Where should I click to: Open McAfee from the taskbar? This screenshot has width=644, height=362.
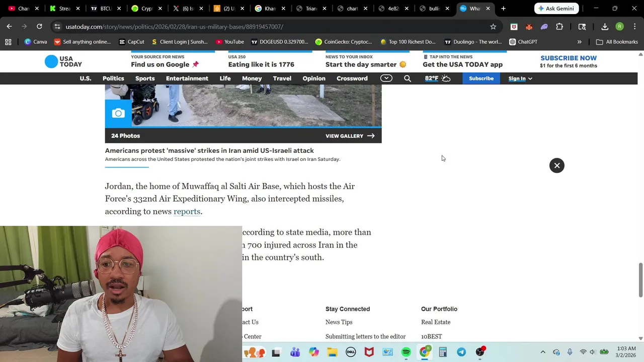click(369, 352)
